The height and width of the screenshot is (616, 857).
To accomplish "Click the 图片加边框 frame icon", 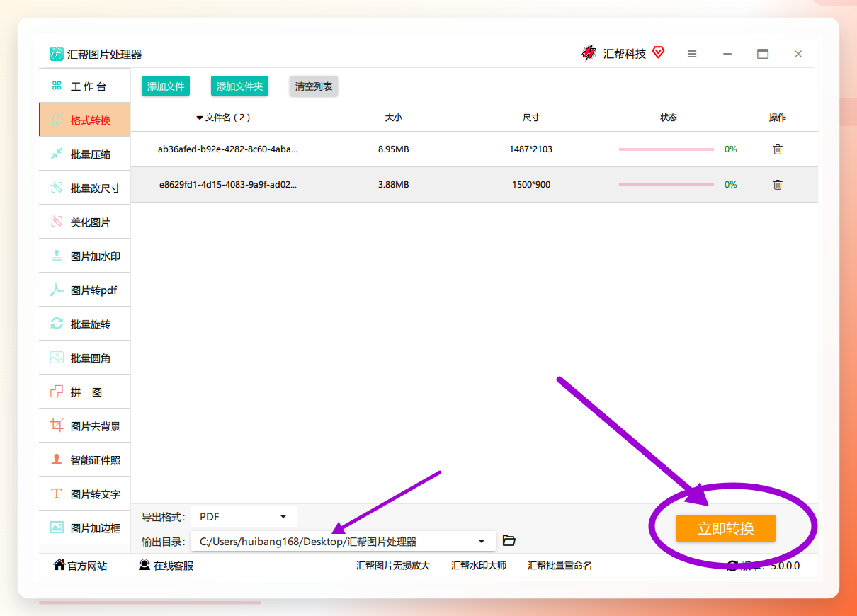I will [57, 527].
